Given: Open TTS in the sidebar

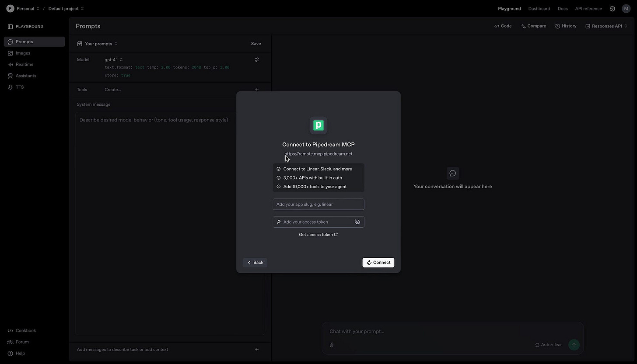Looking at the screenshot, I should (35, 87).
